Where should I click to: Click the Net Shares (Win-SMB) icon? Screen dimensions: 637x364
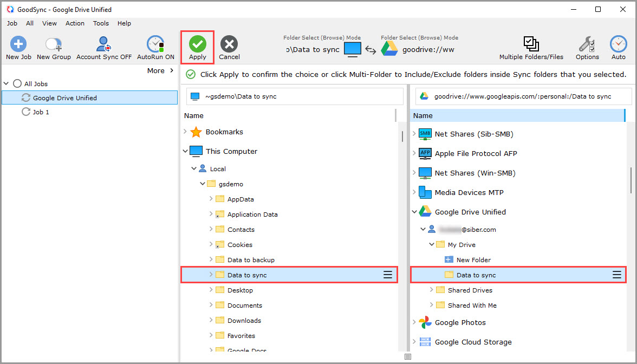[x=425, y=173]
